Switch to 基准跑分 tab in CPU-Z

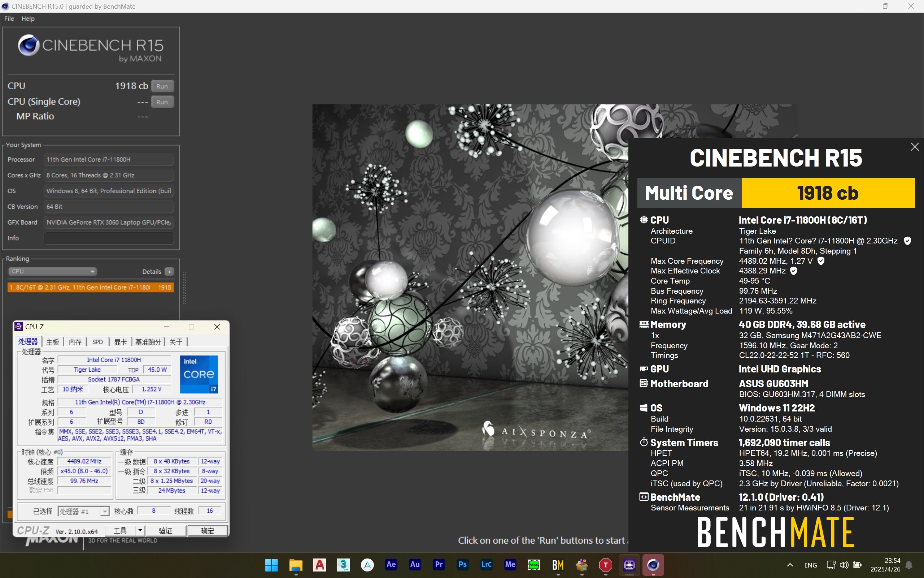[x=148, y=342]
